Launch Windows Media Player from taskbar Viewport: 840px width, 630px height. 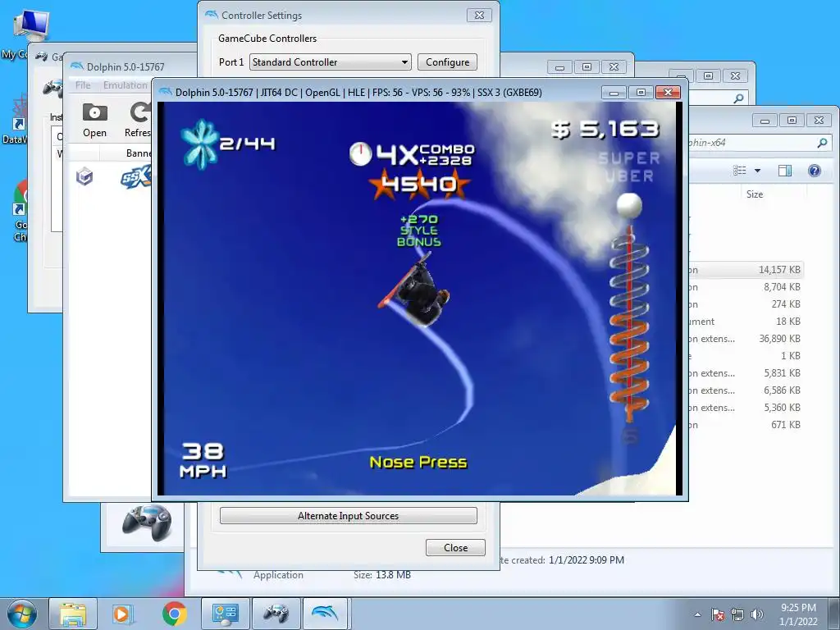point(123,614)
